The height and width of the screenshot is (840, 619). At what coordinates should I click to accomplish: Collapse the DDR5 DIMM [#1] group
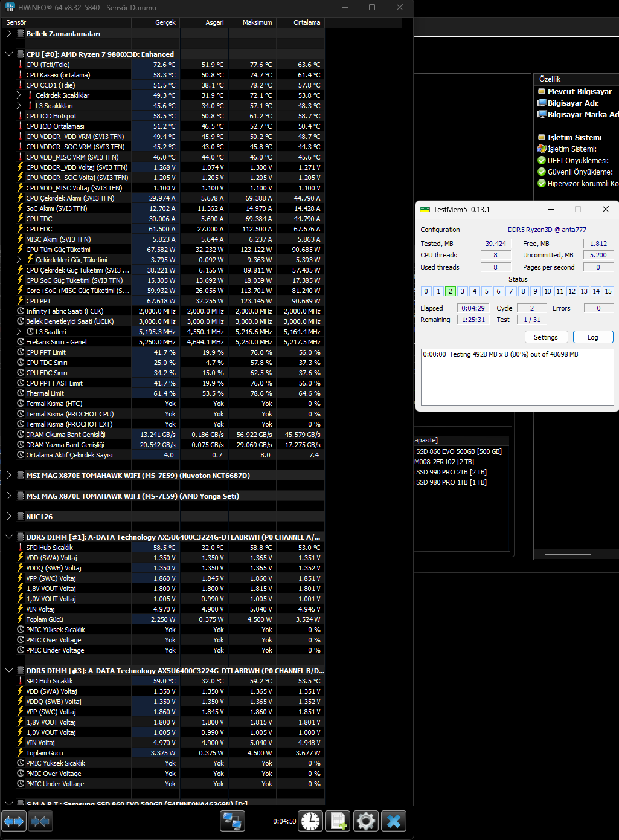click(8, 537)
